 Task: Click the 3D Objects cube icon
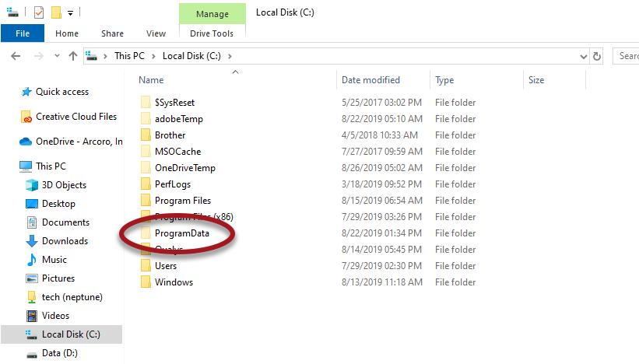pos(32,185)
